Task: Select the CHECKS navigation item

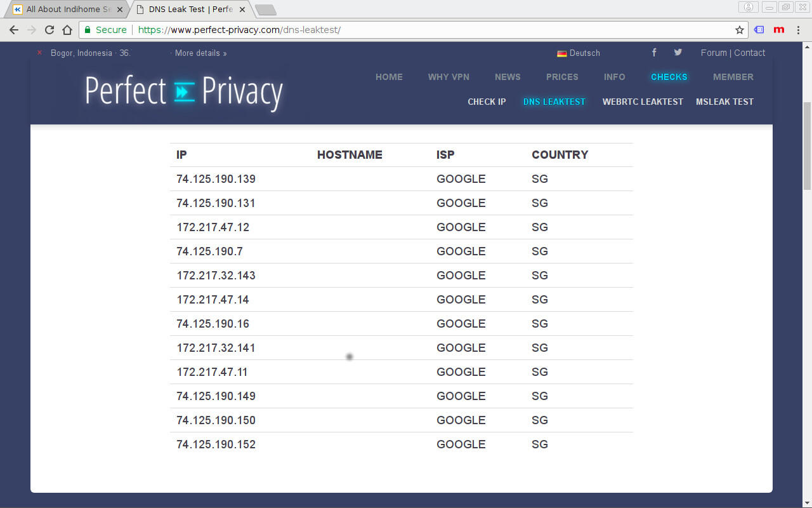Action: click(669, 77)
